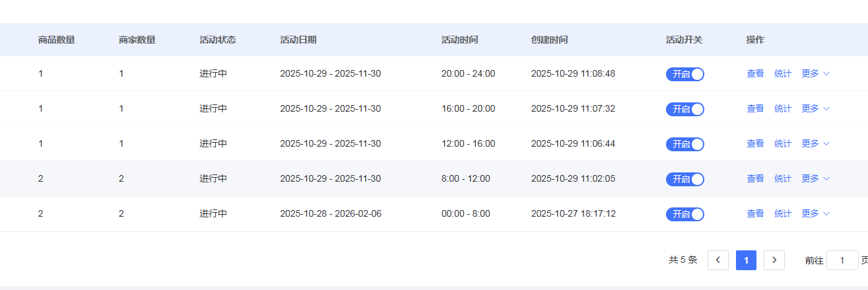This screenshot has width=868, height=290.
Task: Open 更多 dropdown in 12:00 - 16:00 row
Action: click(x=815, y=144)
